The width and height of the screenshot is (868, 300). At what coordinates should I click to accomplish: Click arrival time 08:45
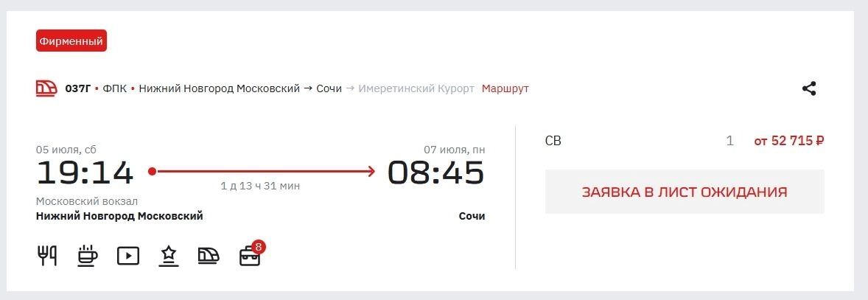435,172
